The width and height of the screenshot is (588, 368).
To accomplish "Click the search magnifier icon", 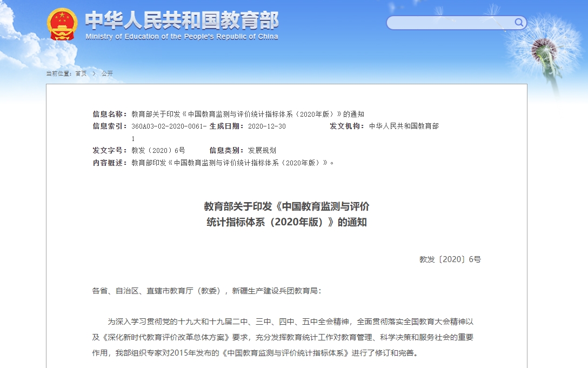I will tap(519, 22).
